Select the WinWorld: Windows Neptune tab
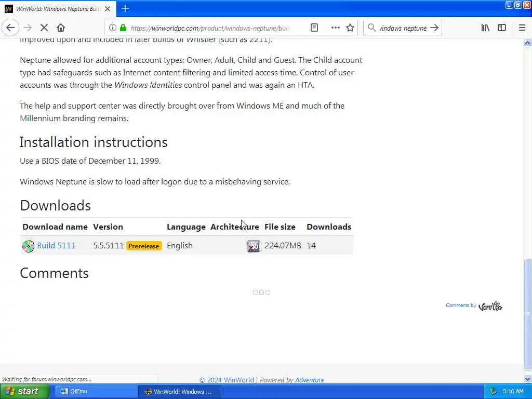 (x=58, y=9)
